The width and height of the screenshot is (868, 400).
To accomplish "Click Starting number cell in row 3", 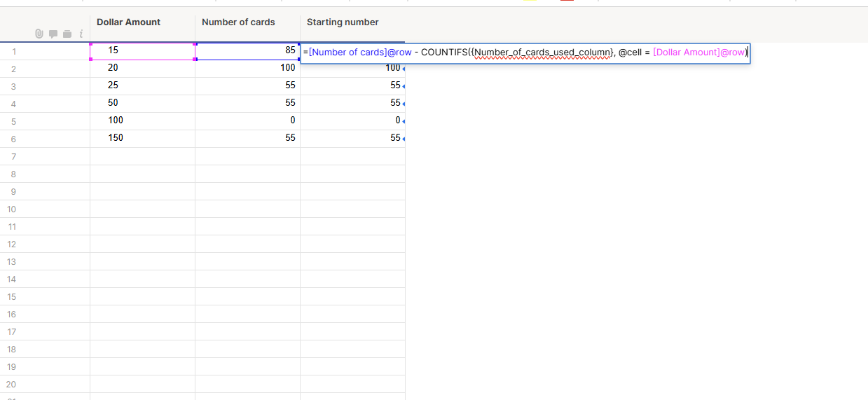I will click(x=352, y=86).
